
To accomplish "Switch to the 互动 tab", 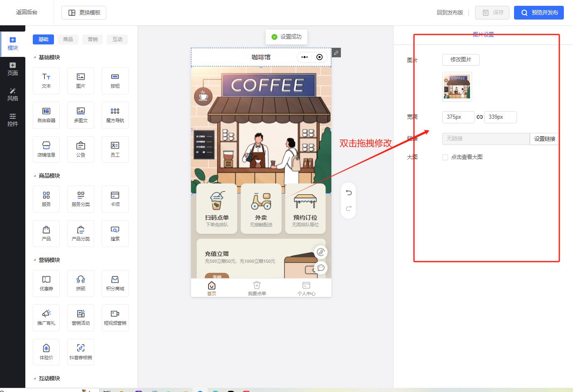I will [x=118, y=39].
